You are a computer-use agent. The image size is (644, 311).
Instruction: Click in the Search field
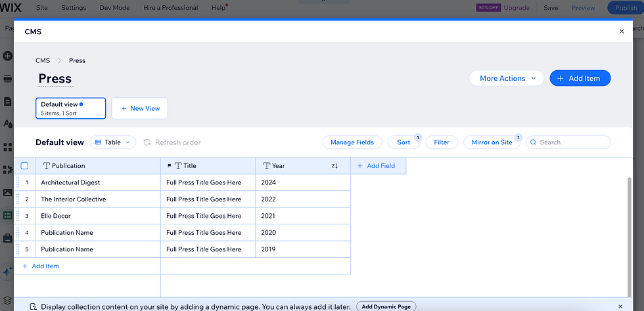click(x=568, y=142)
